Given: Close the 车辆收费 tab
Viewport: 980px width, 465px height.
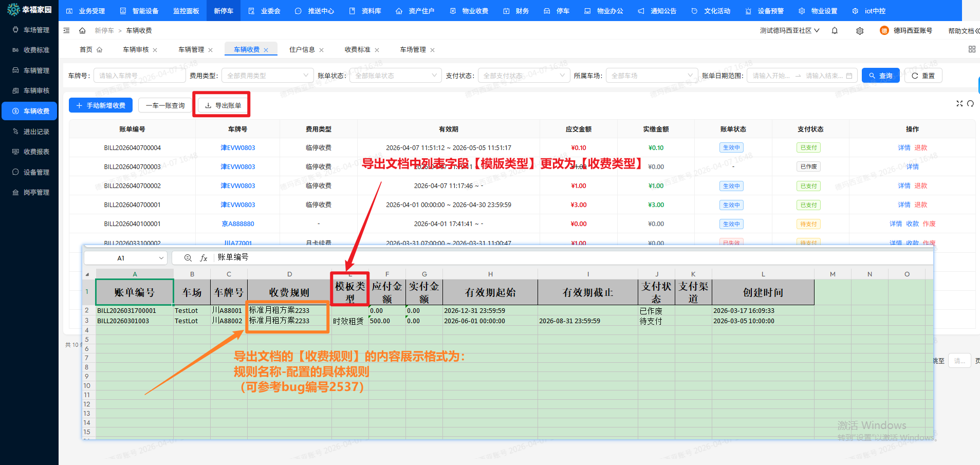Looking at the screenshot, I should click(x=266, y=50).
